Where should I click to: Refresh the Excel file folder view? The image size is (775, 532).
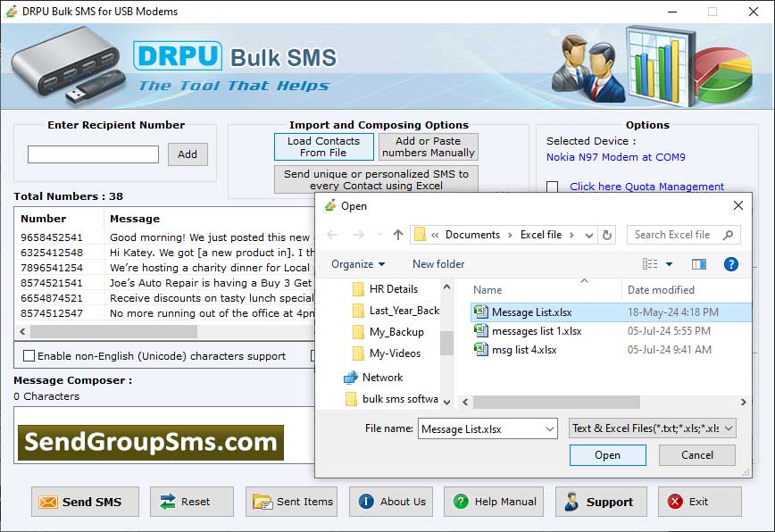tap(605, 234)
